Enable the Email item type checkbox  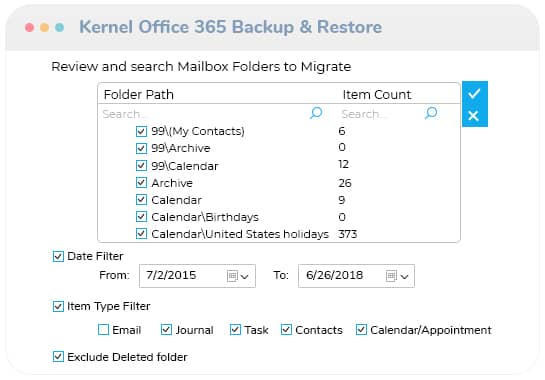(x=103, y=330)
